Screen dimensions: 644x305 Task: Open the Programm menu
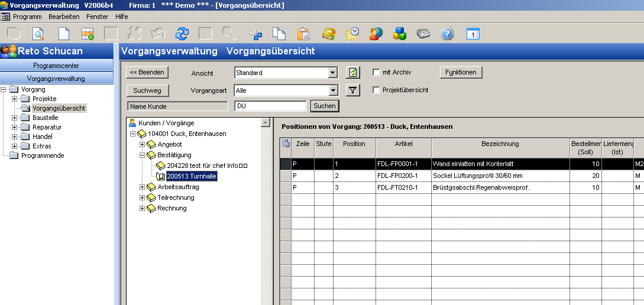click(x=28, y=17)
